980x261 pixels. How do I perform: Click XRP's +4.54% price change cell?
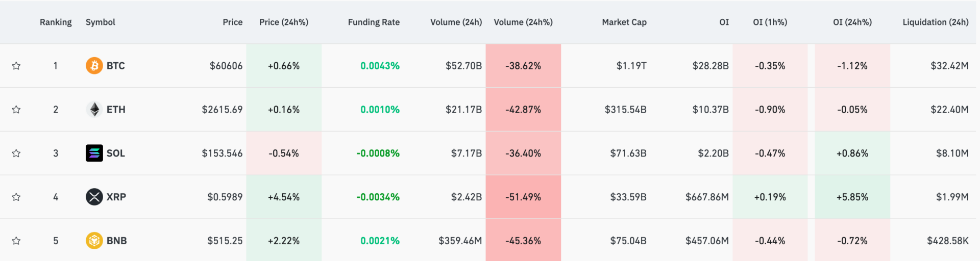coord(284,197)
